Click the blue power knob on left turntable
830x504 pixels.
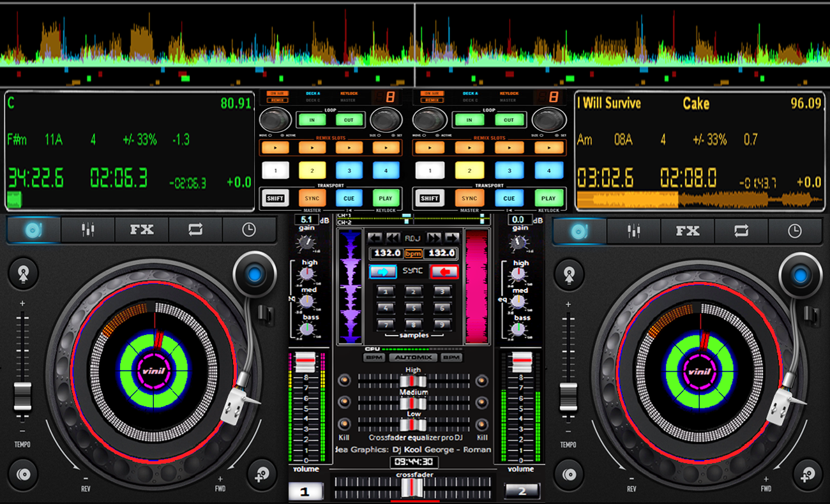254,275
